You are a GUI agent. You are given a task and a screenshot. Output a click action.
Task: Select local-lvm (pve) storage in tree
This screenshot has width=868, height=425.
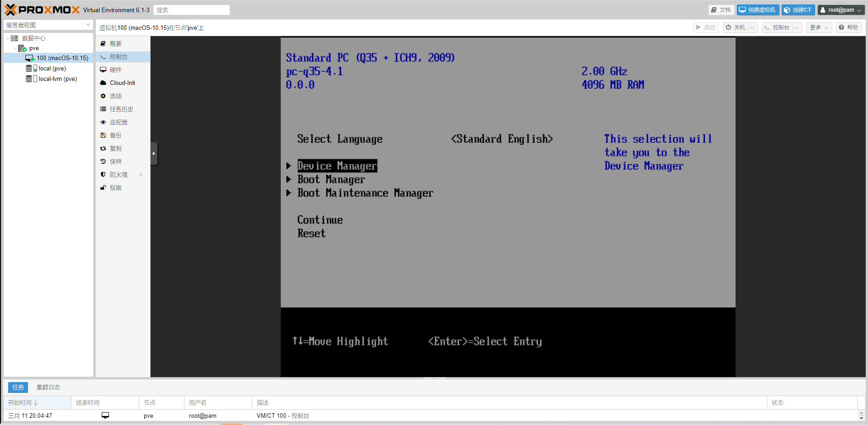pos(57,79)
